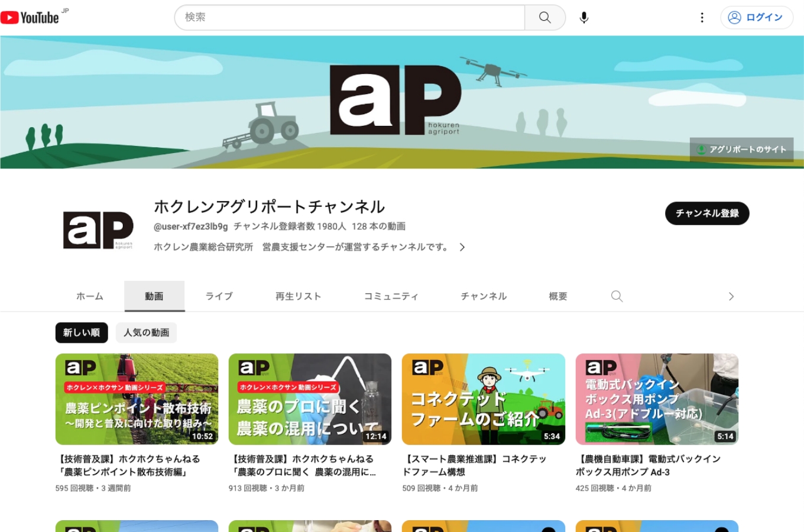804x532 pixels.
Task: Click the ログイン sign-in button
Action: pyautogui.click(x=756, y=18)
